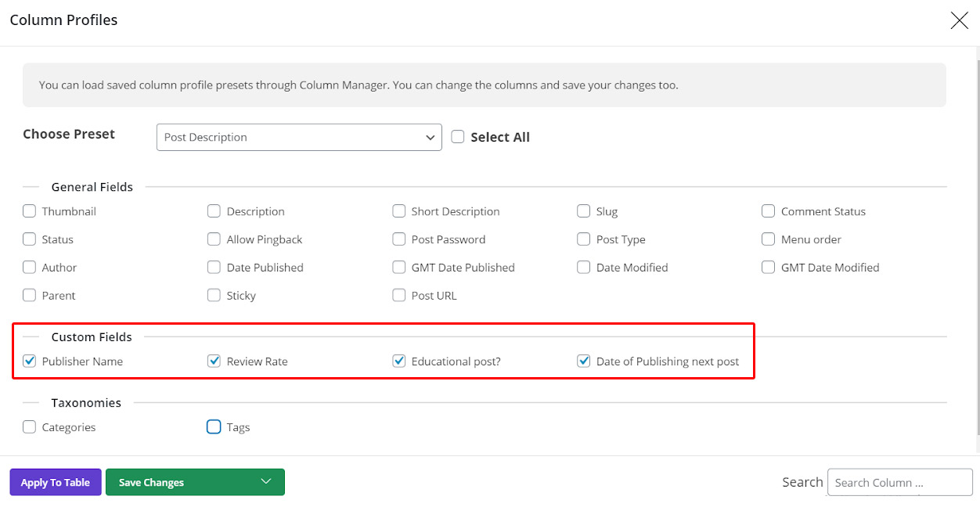Open the Choose Preset dropdown
Image resolution: width=980 pixels, height=507 pixels.
(298, 137)
